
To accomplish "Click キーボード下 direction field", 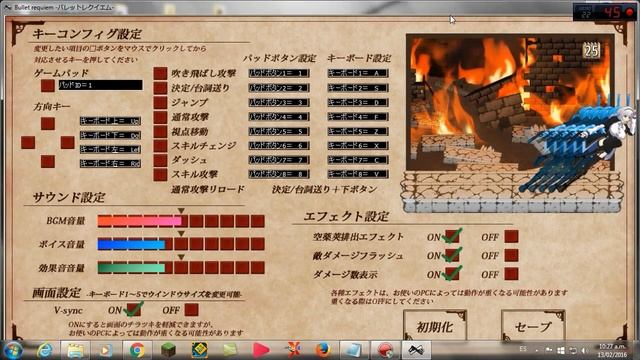I will (x=110, y=135).
